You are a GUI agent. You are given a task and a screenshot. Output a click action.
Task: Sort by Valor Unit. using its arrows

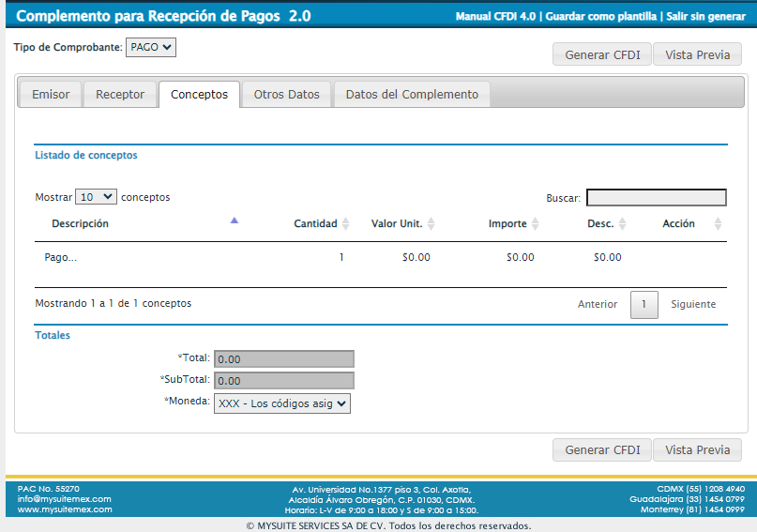(431, 224)
